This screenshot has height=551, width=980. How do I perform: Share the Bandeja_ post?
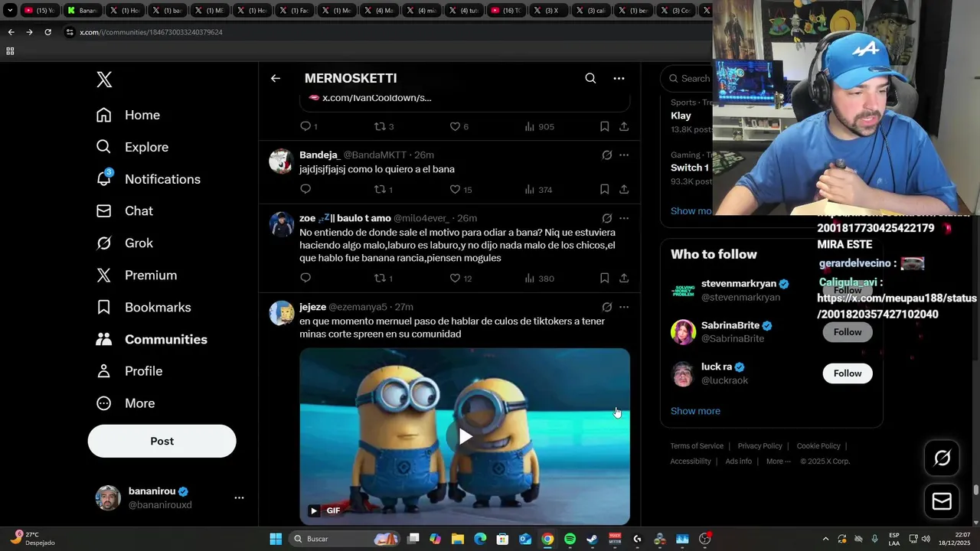(624, 189)
